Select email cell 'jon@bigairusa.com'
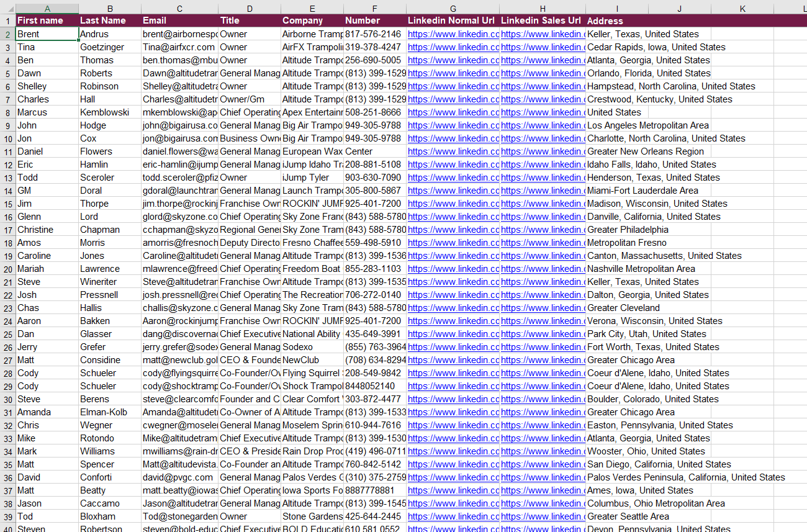 point(180,138)
